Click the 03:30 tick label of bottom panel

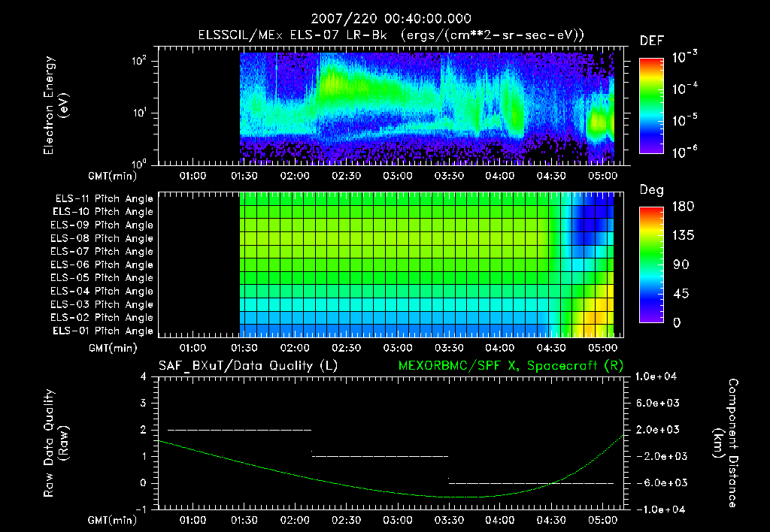[449, 520]
